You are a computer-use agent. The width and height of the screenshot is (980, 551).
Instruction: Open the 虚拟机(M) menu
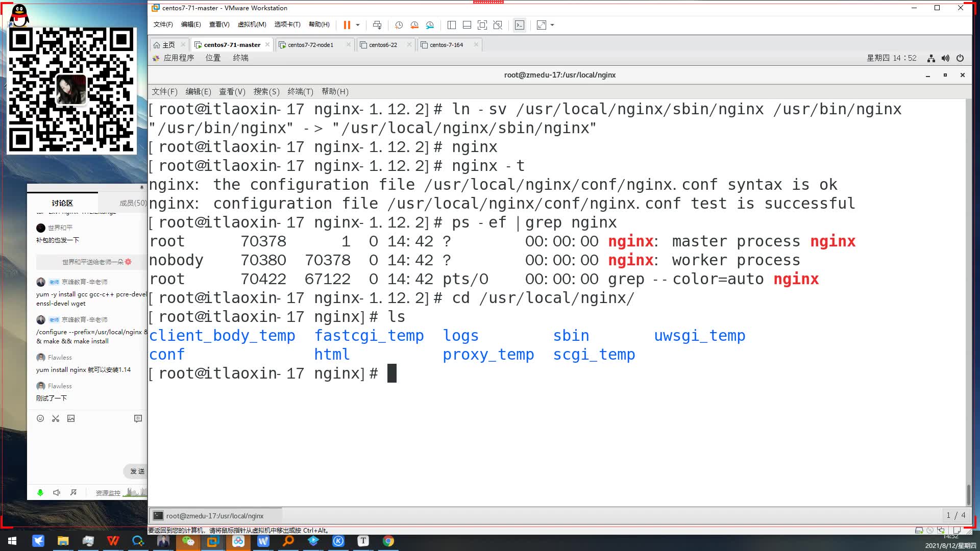pyautogui.click(x=252, y=24)
